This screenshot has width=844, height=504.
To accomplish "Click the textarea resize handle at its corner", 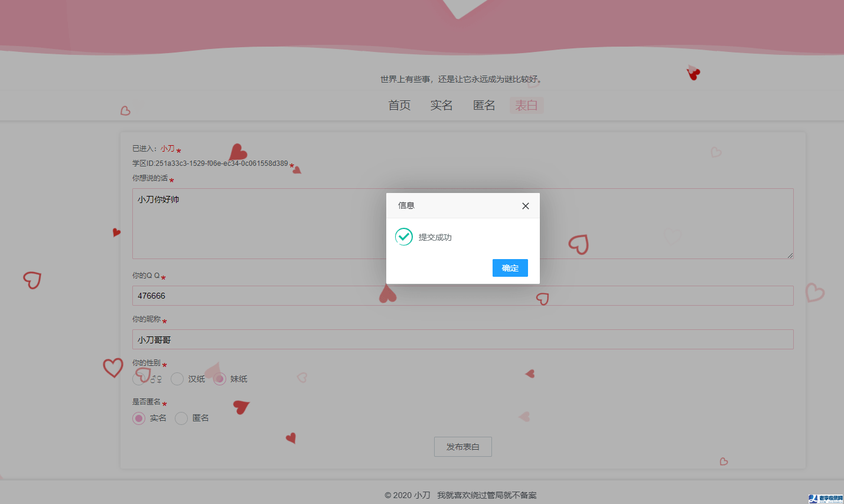I will (790, 256).
